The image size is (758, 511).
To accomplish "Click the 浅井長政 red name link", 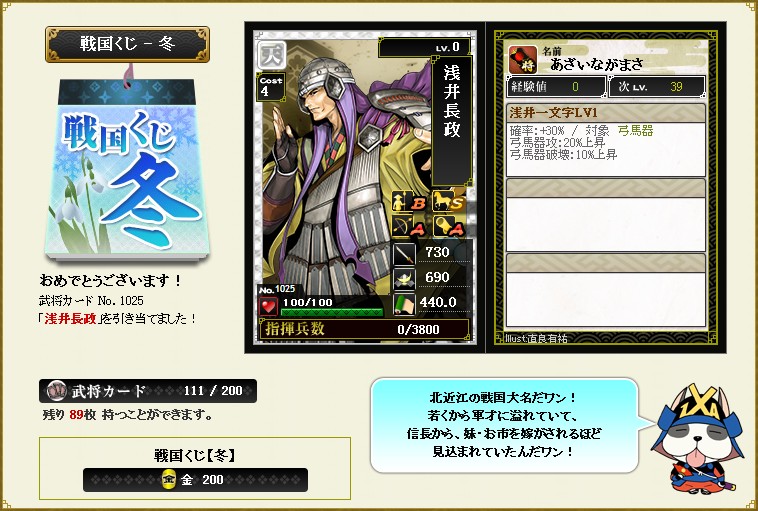I will tap(71, 319).
